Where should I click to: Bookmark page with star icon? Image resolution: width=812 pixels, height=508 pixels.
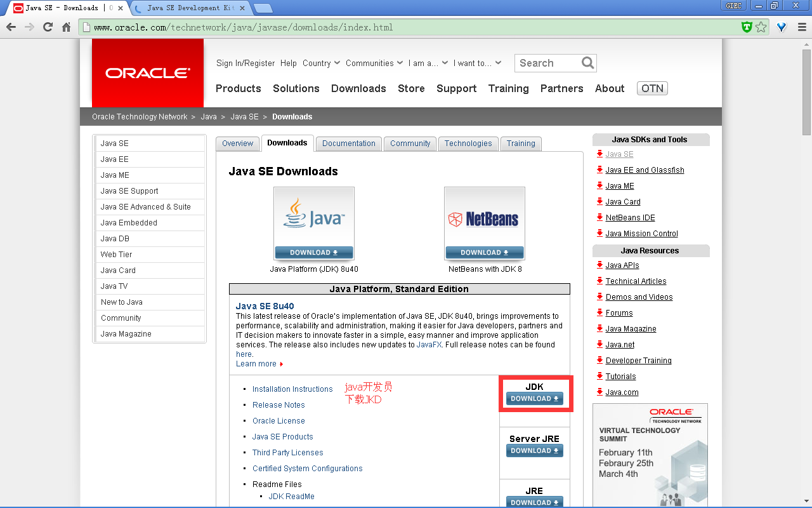[x=761, y=27]
